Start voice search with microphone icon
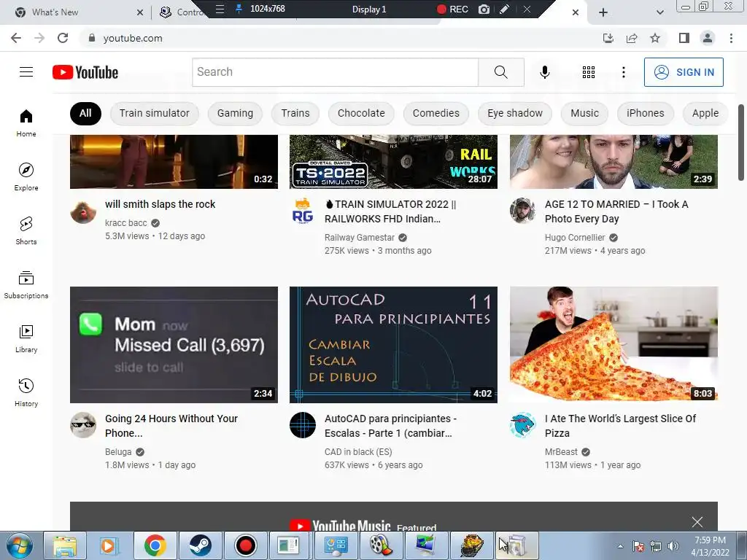Viewport: 747px width, 560px height. pyautogui.click(x=544, y=72)
